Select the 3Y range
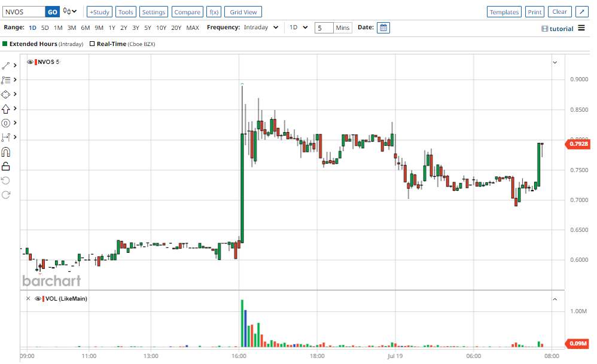 (136, 27)
